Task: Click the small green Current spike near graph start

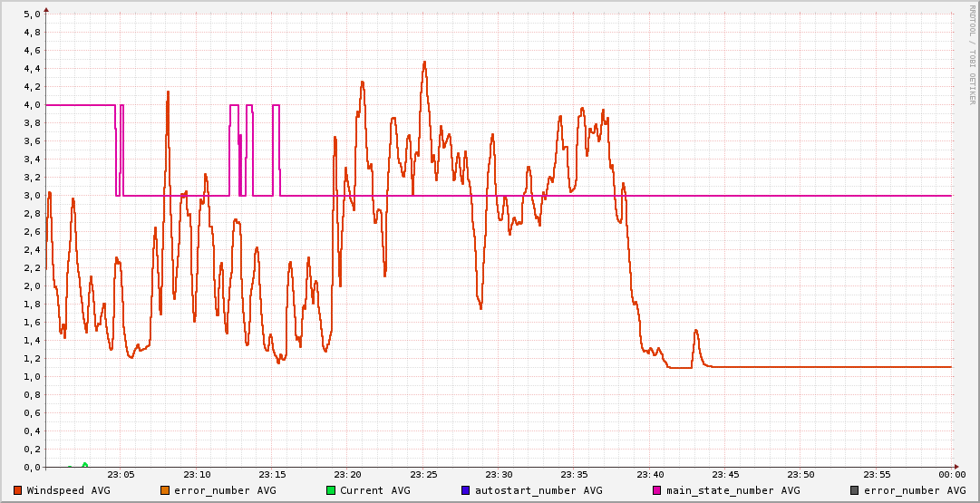Action: (84, 464)
